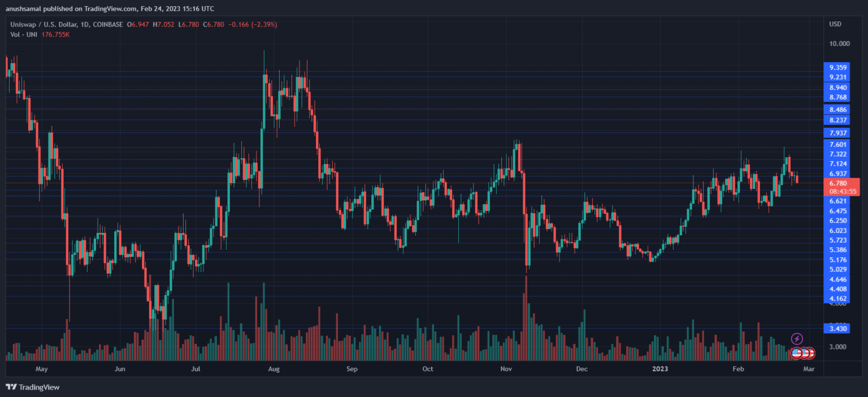Open the Uniswap / U.S. Dollar symbol title
This screenshot has height=397, width=868.
67,24
